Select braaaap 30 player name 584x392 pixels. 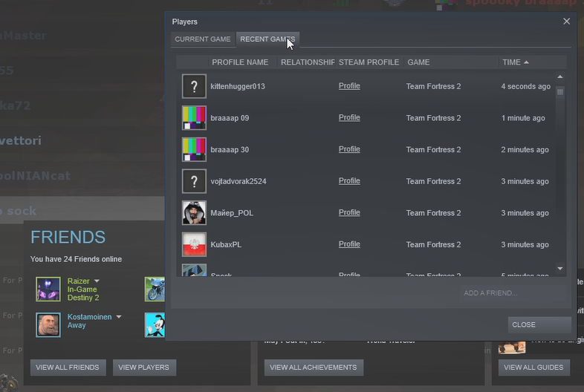(x=230, y=150)
